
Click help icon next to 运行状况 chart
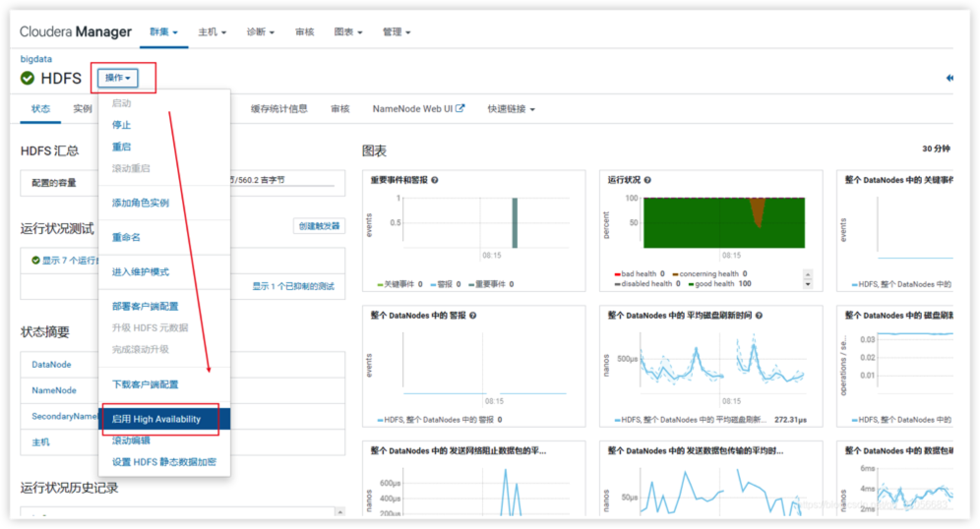[646, 180]
